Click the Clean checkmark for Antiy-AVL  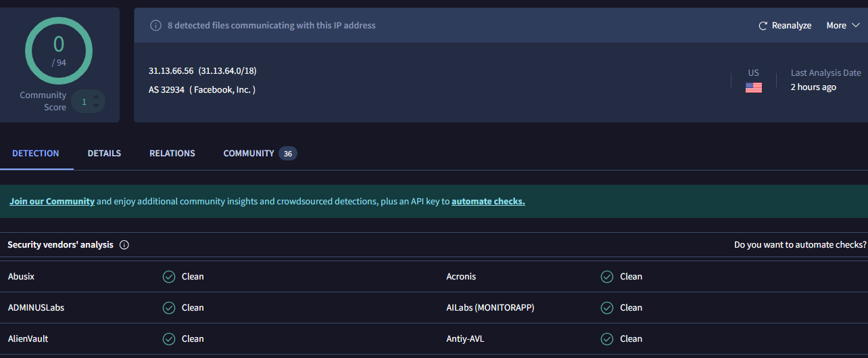[607, 339]
